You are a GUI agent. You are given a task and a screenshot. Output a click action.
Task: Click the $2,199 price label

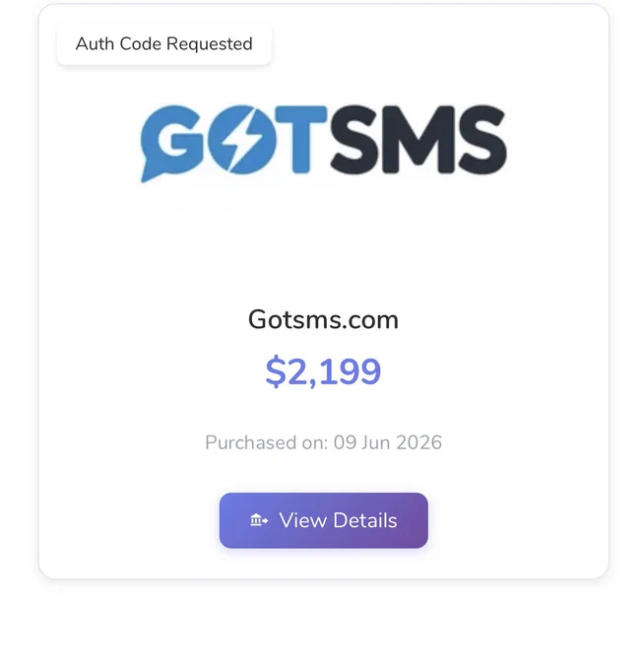tap(323, 370)
